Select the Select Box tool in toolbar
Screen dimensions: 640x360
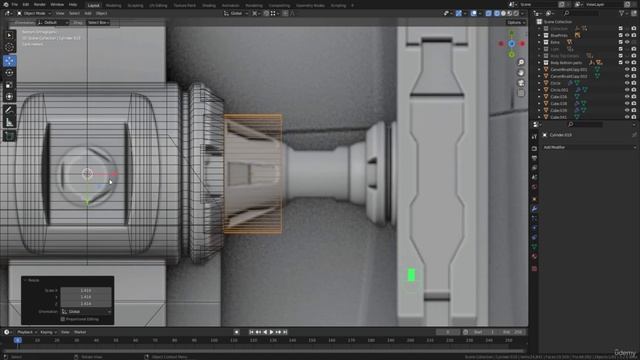(x=9, y=36)
